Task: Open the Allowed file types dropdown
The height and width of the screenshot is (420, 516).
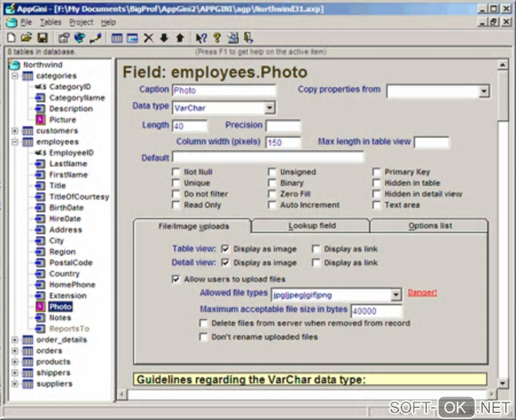Action: pyautogui.click(x=396, y=295)
